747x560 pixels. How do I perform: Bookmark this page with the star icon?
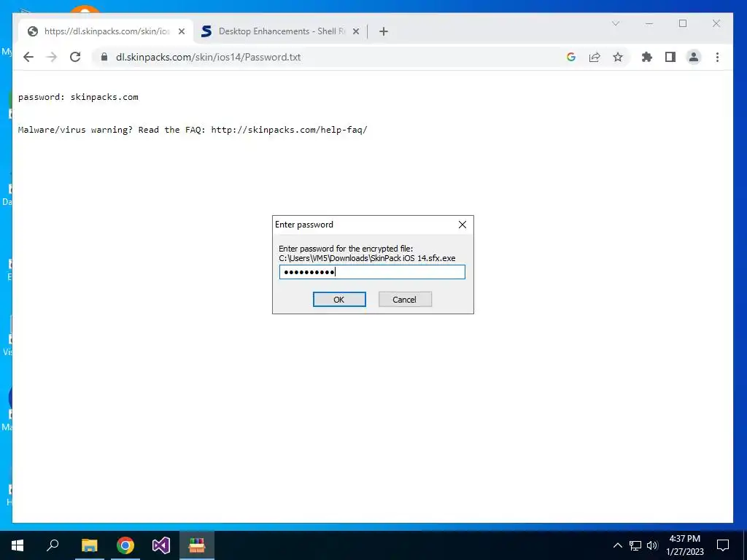click(x=618, y=57)
